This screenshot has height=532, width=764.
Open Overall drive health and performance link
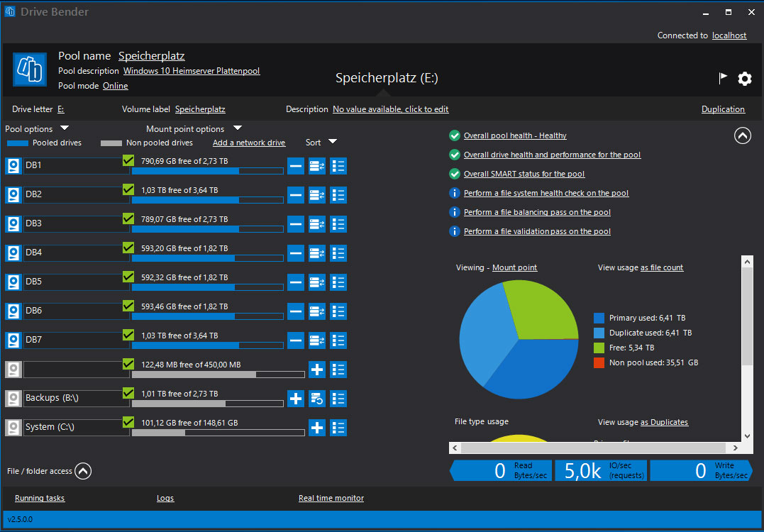click(552, 155)
